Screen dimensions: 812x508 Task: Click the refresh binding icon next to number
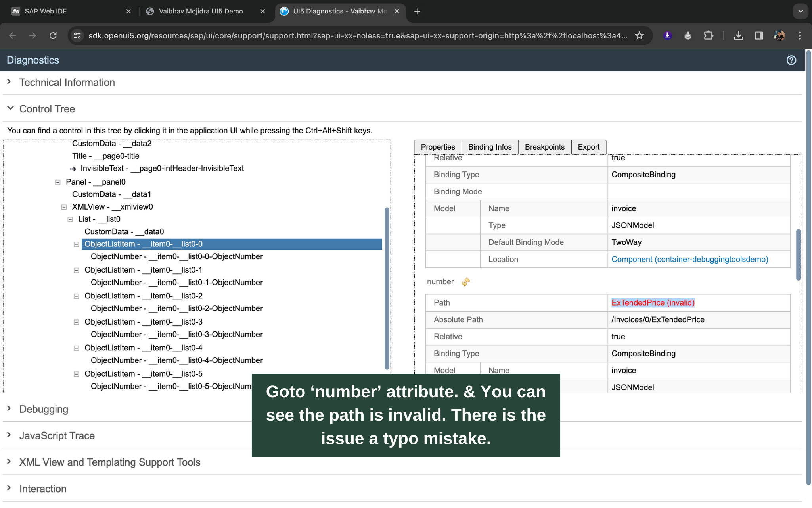point(466,282)
